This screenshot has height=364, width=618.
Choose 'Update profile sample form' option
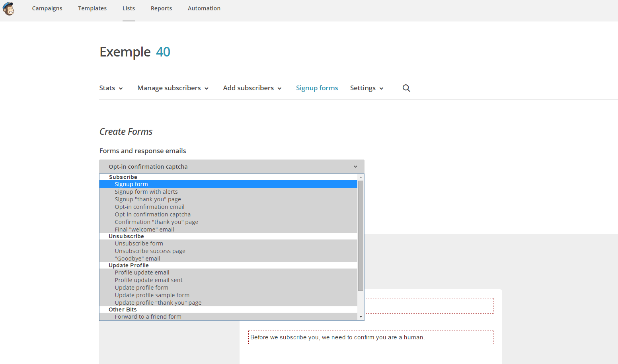click(x=228, y=295)
